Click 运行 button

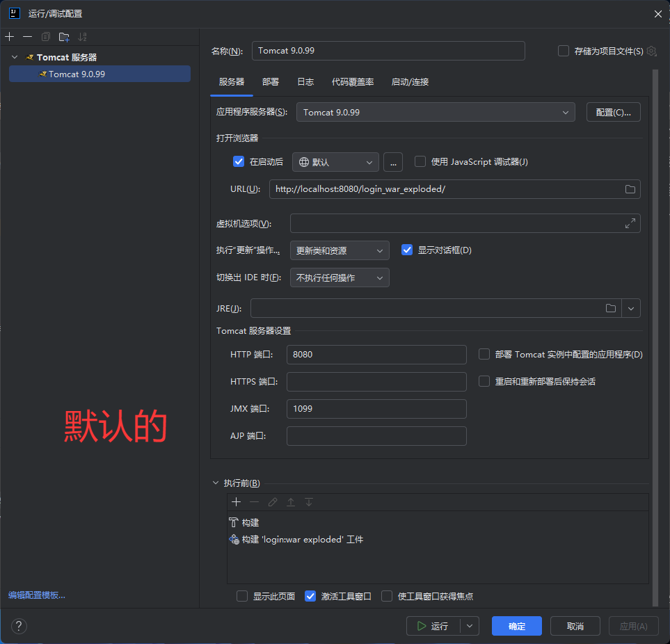point(433,627)
